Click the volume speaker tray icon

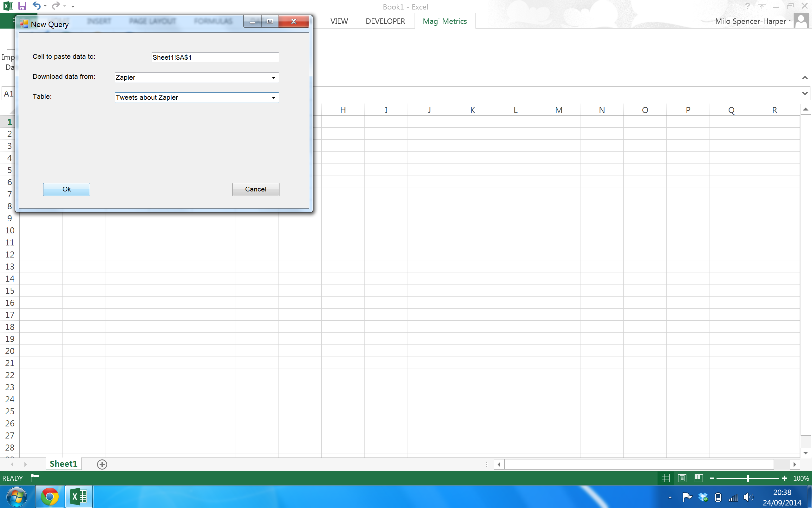point(748,497)
